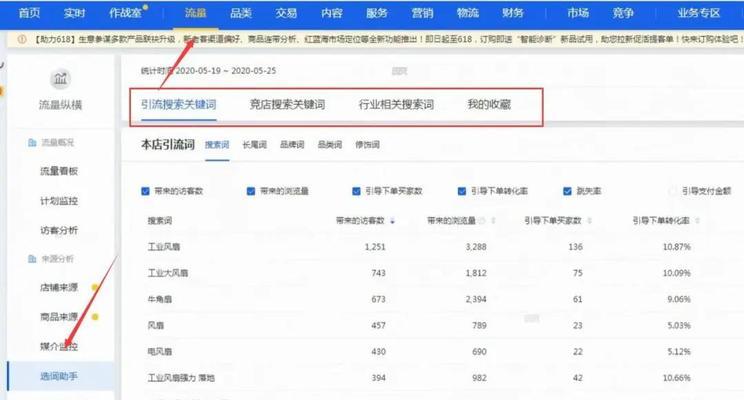Image resolution: width=744 pixels, height=400 pixels.
Task: Select the 流量 top menu
Action: [x=195, y=13]
